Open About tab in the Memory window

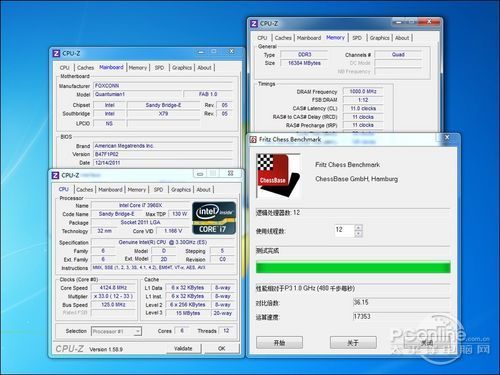coord(402,38)
